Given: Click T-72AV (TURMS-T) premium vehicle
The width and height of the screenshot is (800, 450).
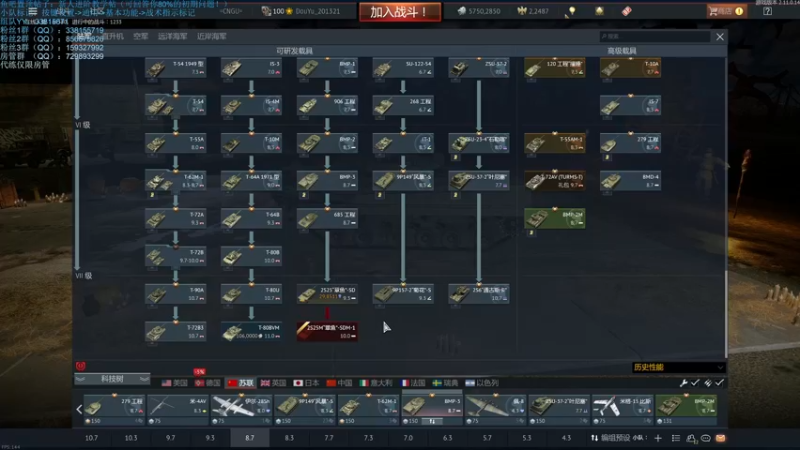Looking at the screenshot, I should (555, 181).
